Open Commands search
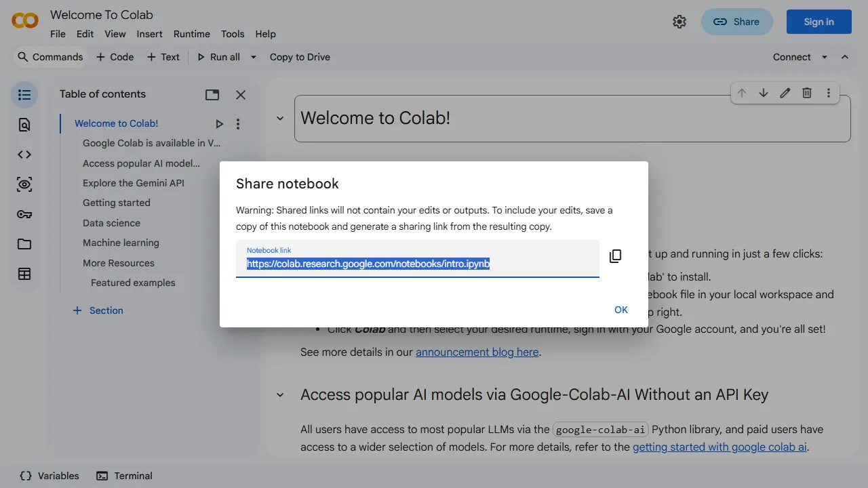 (50, 57)
